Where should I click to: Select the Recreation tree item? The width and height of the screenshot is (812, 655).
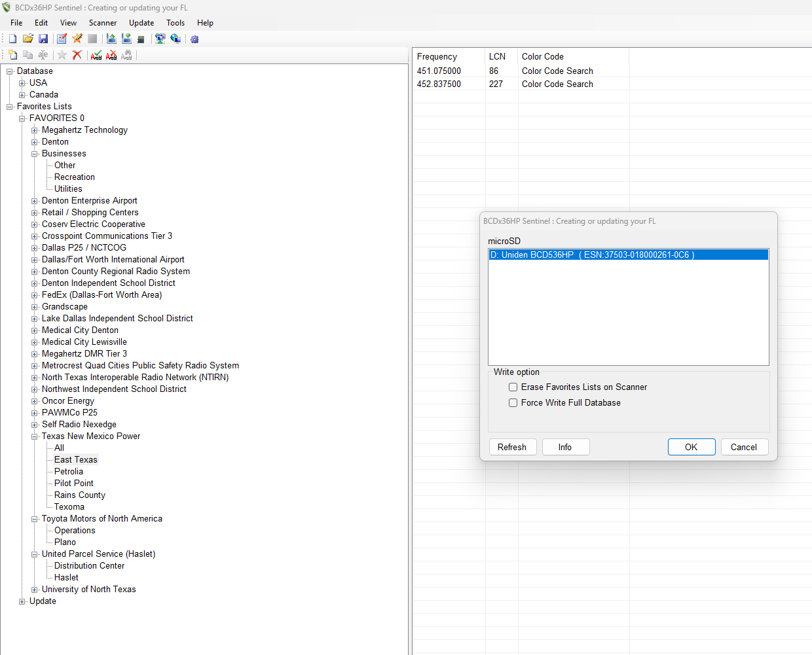[x=75, y=177]
